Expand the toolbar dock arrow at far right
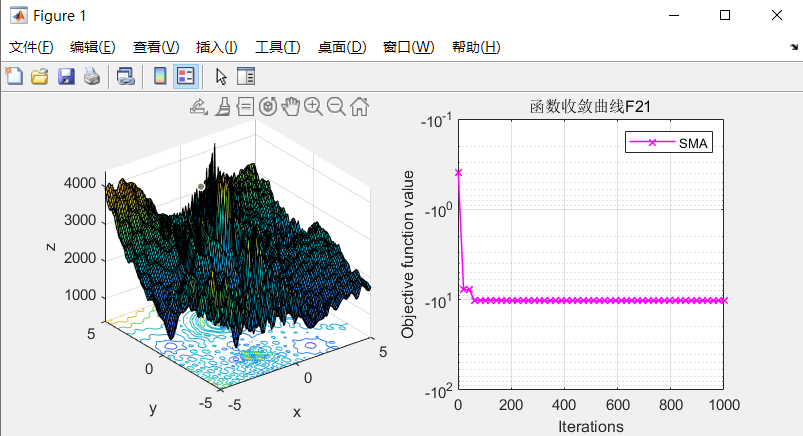 tap(794, 47)
